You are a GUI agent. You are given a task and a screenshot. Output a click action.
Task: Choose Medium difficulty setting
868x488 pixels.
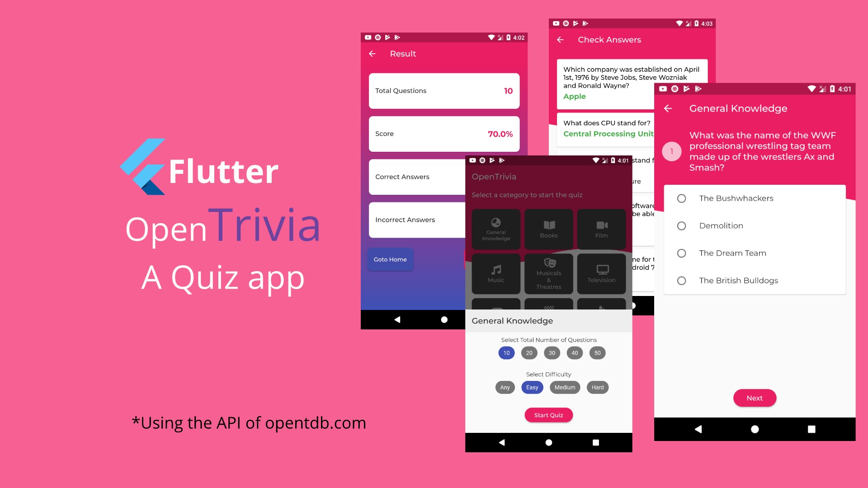565,387
